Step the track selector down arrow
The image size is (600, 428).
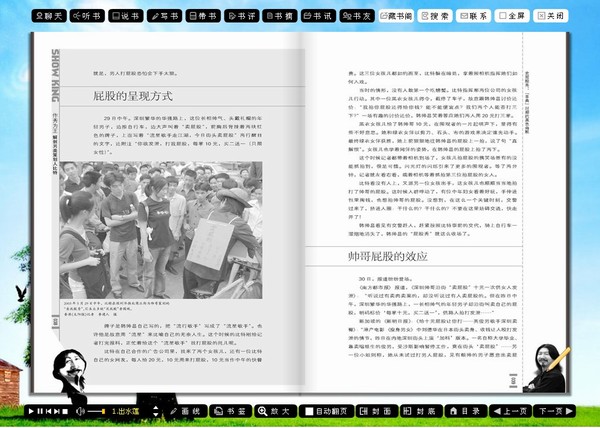point(156,415)
